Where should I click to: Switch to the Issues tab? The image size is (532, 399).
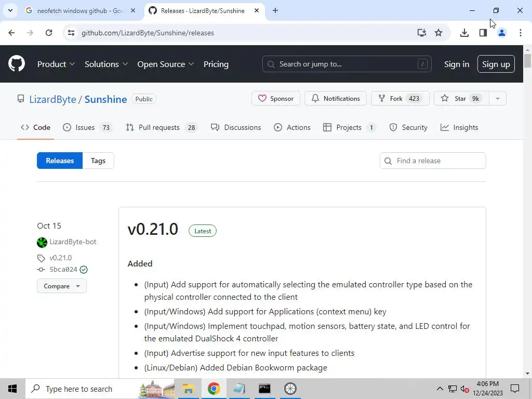87,127
